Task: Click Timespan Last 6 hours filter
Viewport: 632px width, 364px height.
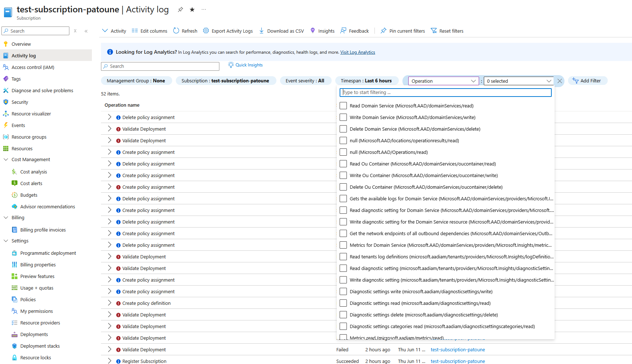Action: [x=366, y=81]
